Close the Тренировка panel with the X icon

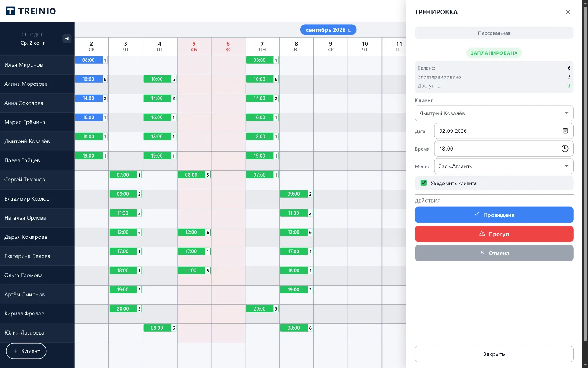tap(568, 12)
